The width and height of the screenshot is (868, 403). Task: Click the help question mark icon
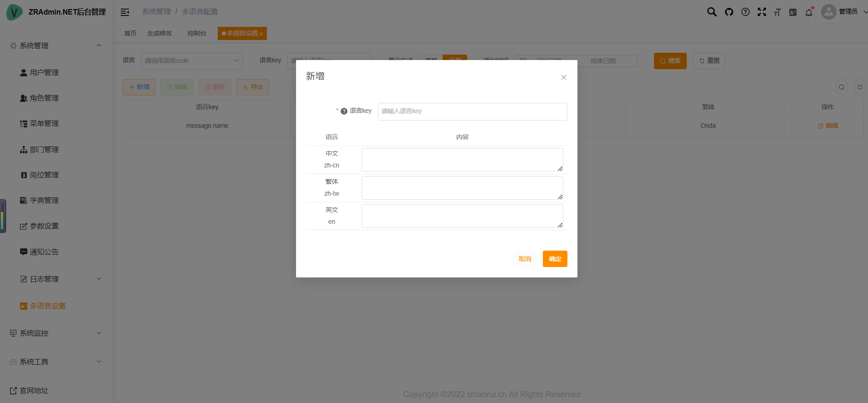pos(745,12)
